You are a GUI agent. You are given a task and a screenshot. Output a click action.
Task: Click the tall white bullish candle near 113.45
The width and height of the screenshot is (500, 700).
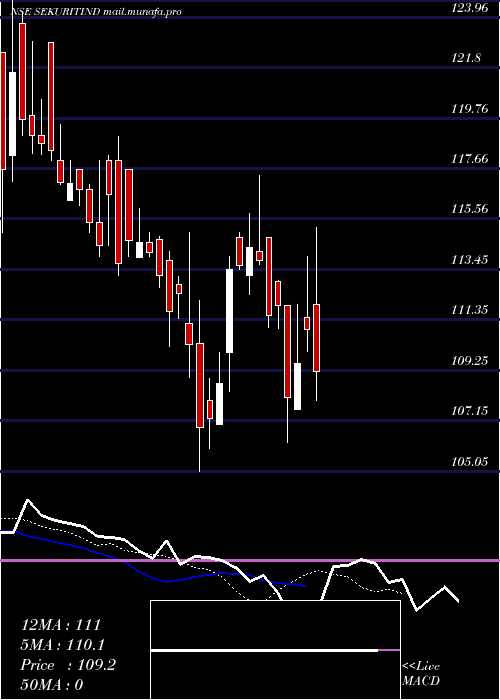pyautogui.click(x=229, y=311)
